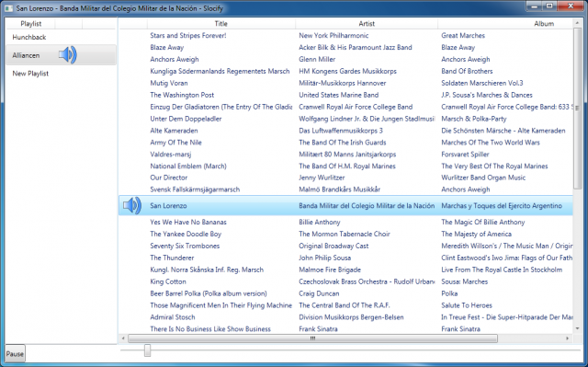Select the song 'Admiral Stosch'

pyautogui.click(x=173, y=317)
